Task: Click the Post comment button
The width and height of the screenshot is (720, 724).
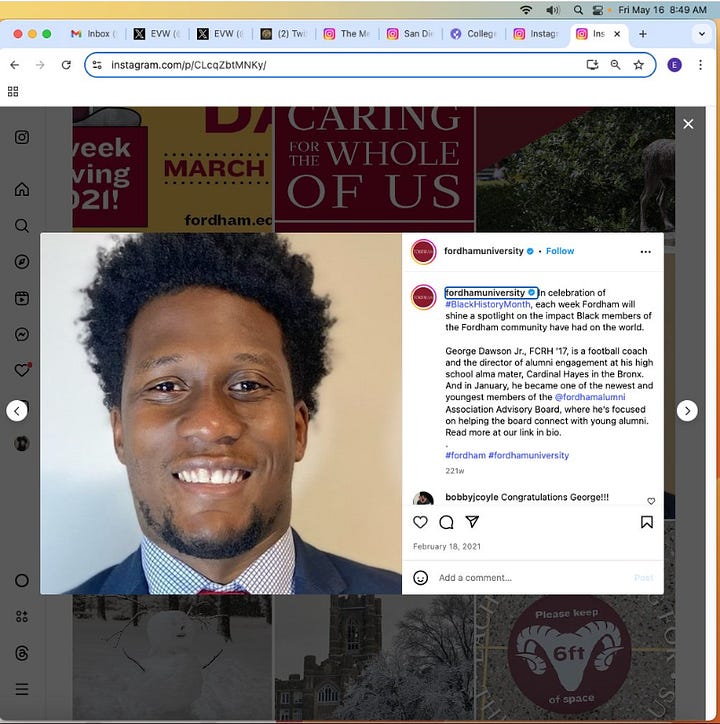Action: pos(643,578)
